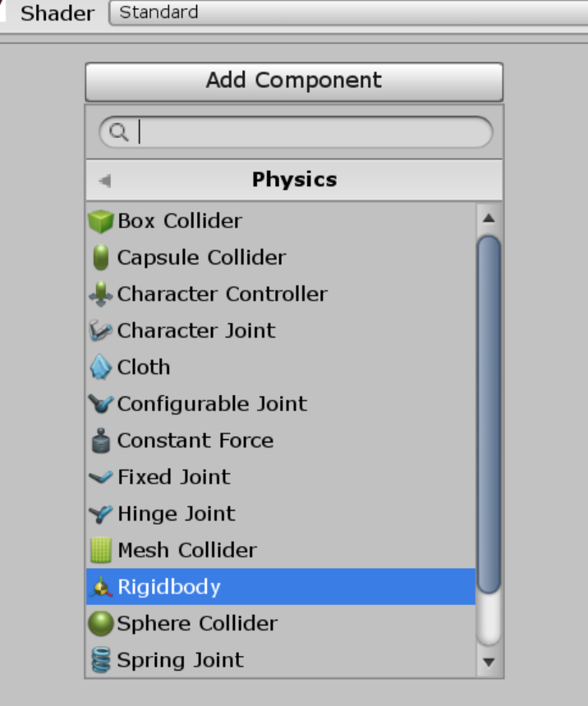Viewport: 588px width, 706px height.
Task: Click the Sphere Collider green sphere icon
Action: coord(100,624)
